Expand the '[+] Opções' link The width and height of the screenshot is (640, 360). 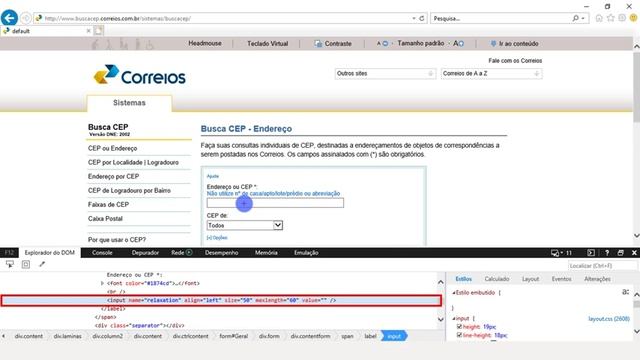tap(217, 238)
